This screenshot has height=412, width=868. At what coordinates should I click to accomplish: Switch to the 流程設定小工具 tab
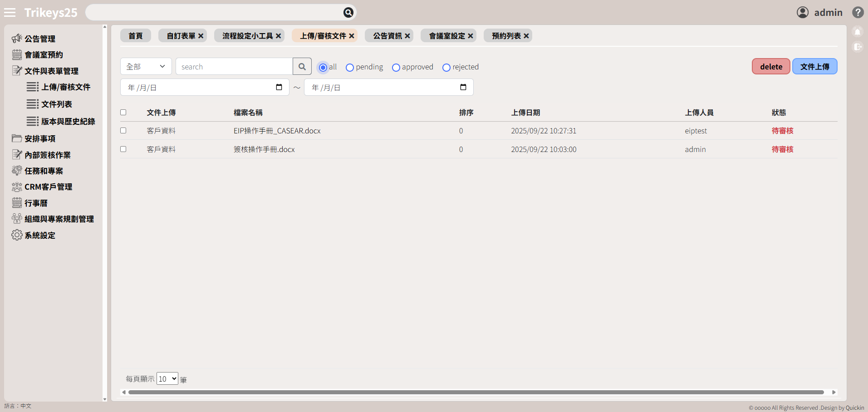[247, 36]
